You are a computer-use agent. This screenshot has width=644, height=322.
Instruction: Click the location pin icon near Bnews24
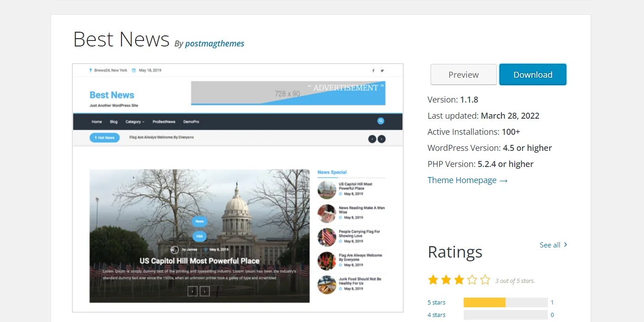(x=91, y=70)
